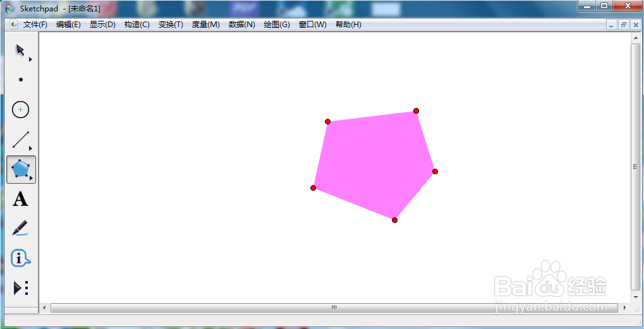This screenshot has width=644, height=329.
Task: Click the Sketchpad title bar app icon
Action: coord(9,9)
